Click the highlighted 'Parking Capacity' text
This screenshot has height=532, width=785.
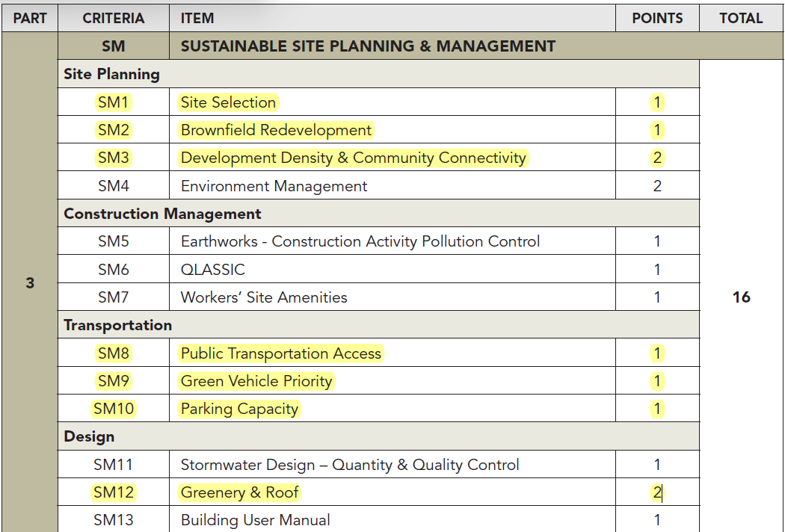click(239, 409)
